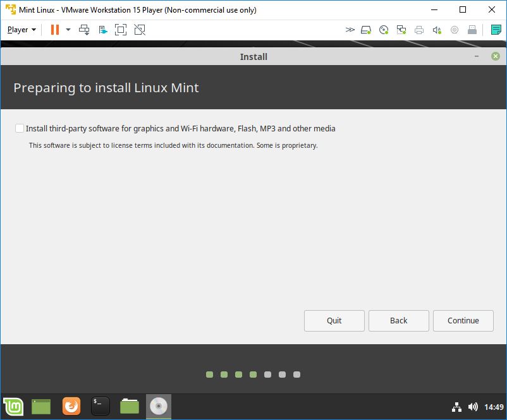This screenshot has width=507, height=420.
Task: Close the Install window
Action: [x=496, y=57]
